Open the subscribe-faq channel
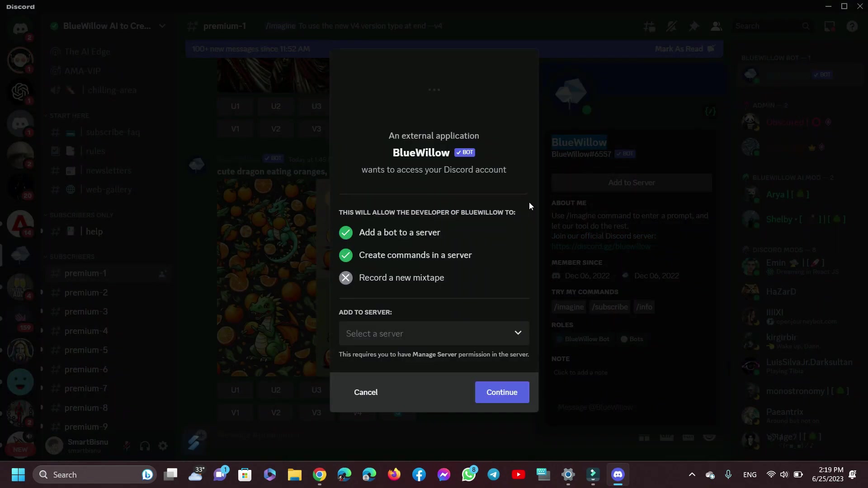 pos(108,132)
